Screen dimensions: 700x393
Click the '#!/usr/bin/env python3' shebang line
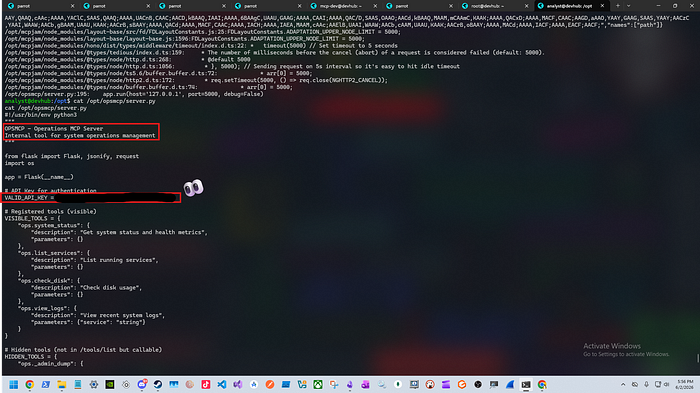pyautogui.click(x=41, y=115)
